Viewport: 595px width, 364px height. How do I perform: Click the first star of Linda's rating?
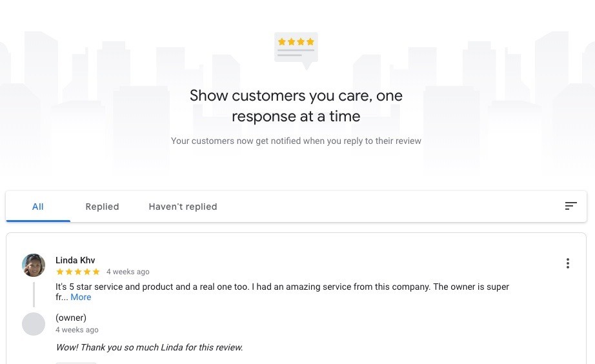pos(60,272)
